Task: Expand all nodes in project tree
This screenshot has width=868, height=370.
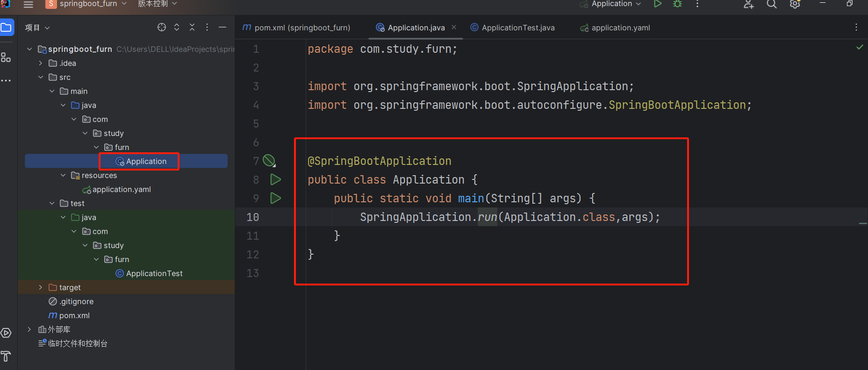Action: 177,27
